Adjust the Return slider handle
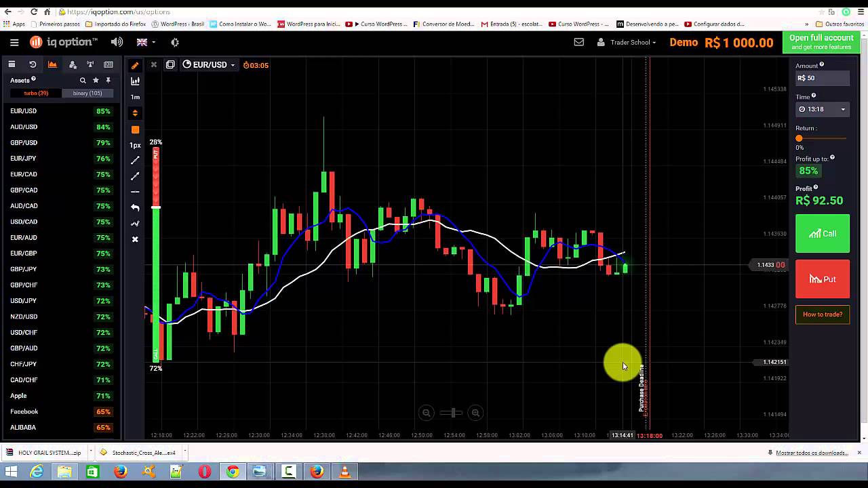This screenshot has height=488, width=868. 799,138
